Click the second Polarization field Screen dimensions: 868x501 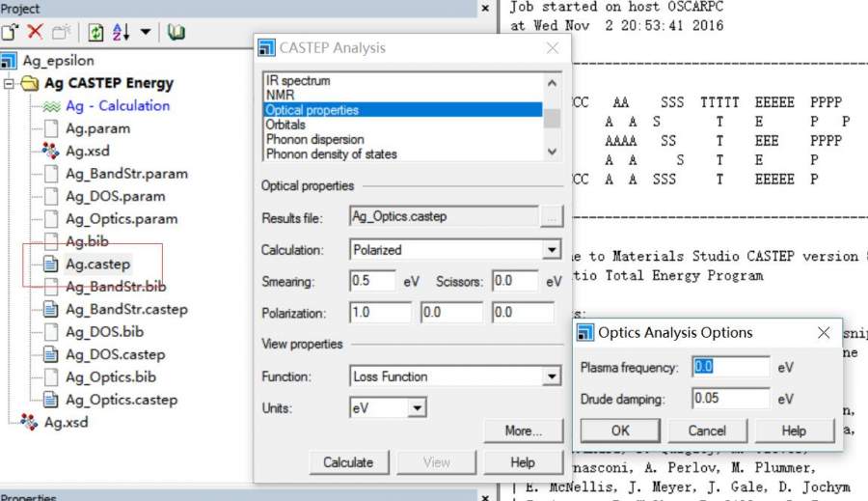pyautogui.click(x=451, y=313)
